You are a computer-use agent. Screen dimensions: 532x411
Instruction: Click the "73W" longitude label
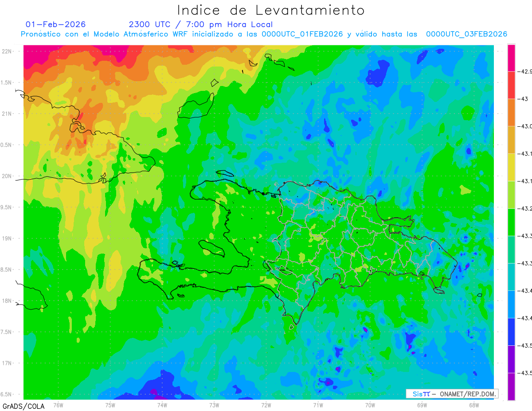coord(214,405)
